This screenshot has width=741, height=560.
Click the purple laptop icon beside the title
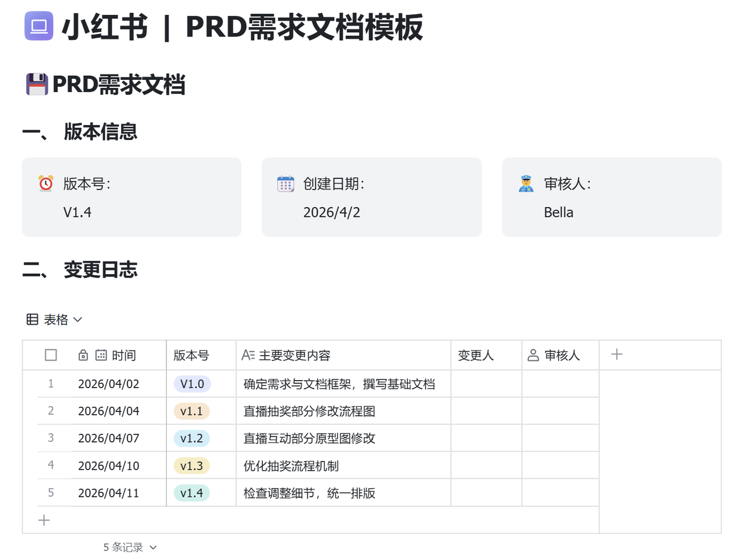(x=39, y=26)
